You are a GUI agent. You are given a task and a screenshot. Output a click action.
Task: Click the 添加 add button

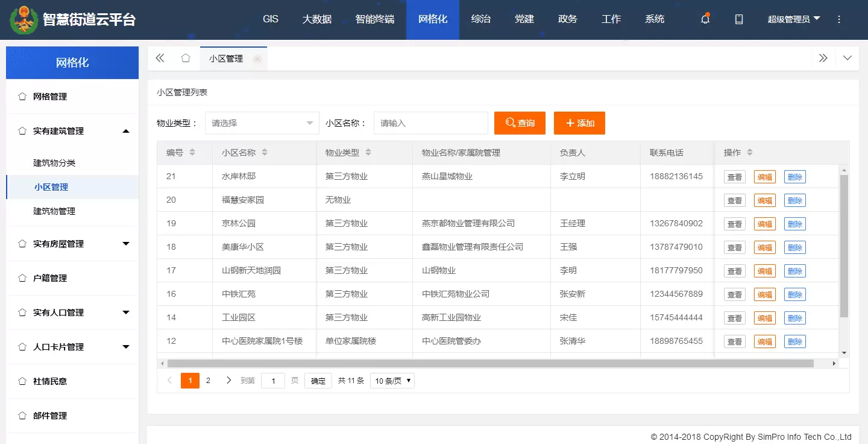pyautogui.click(x=579, y=123)
